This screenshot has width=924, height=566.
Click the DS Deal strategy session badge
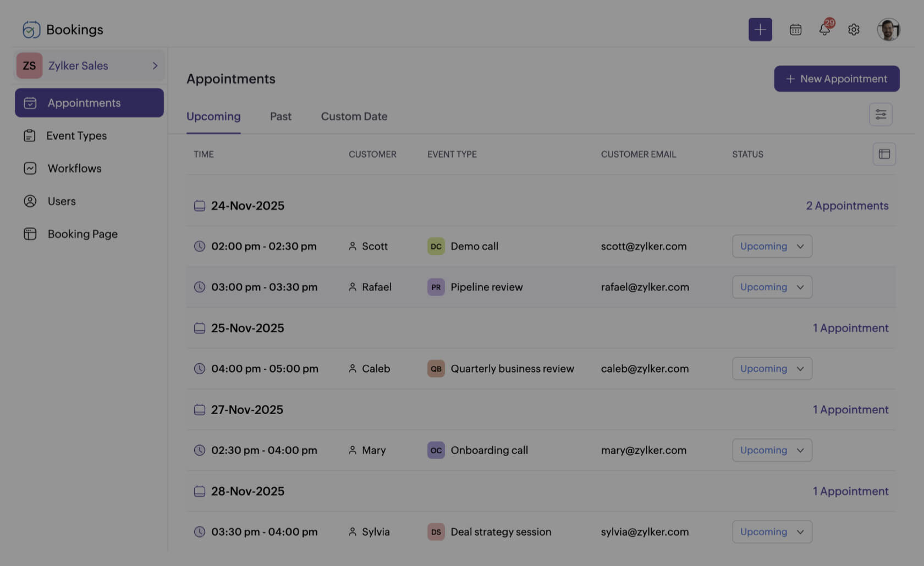(x=436, y=532)
